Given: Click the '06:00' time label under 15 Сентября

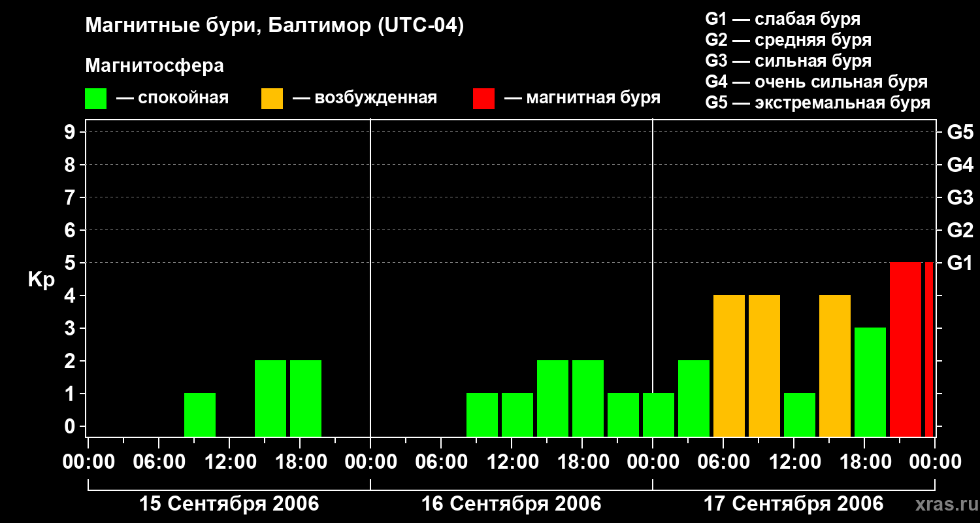Looking at the screenshot, I should (x=159, y=462).
